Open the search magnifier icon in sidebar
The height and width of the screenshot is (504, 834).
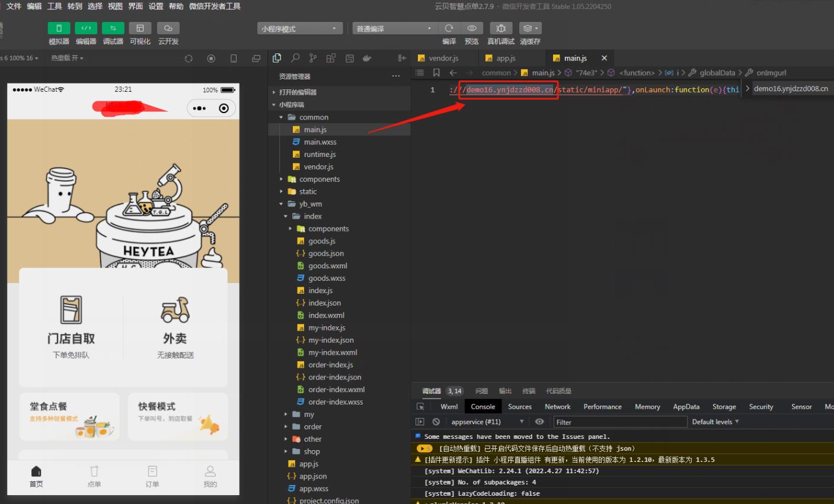pyautogui.click(x=295, y=58)
